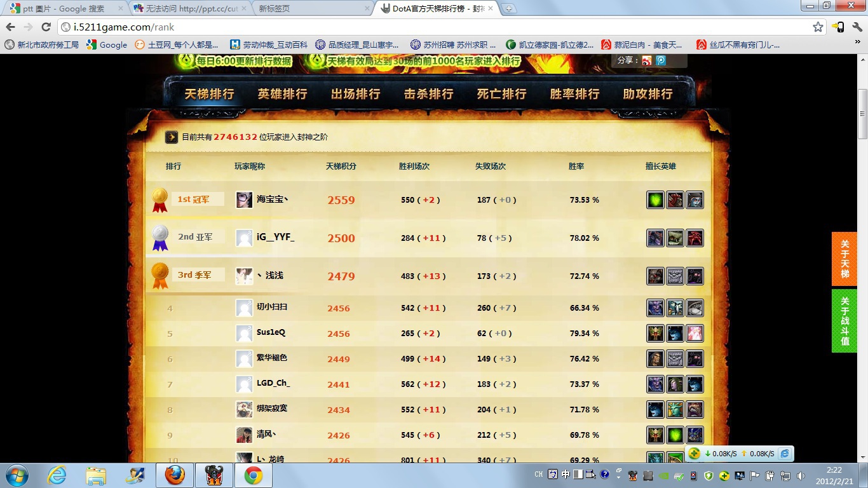Launch Internet Explorer from the taskbar
Screen dimensions: 868x488
point(57,475)
